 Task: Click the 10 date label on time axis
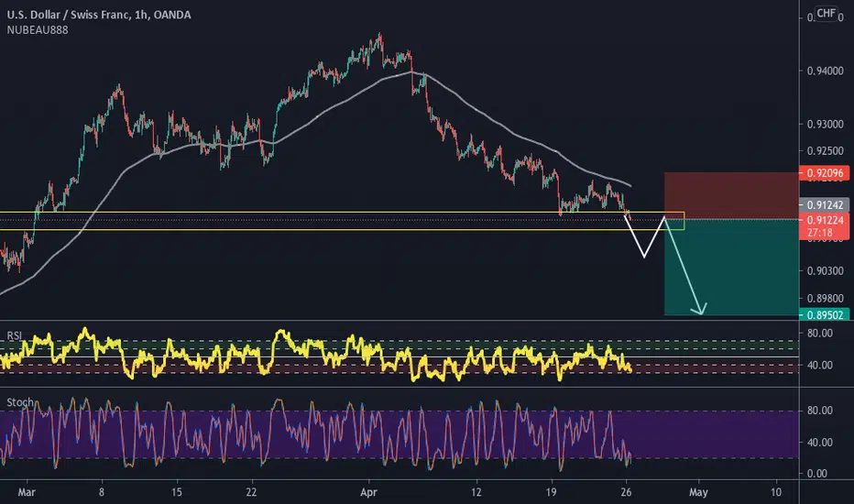pyautogui.click(x=775, y=493)
